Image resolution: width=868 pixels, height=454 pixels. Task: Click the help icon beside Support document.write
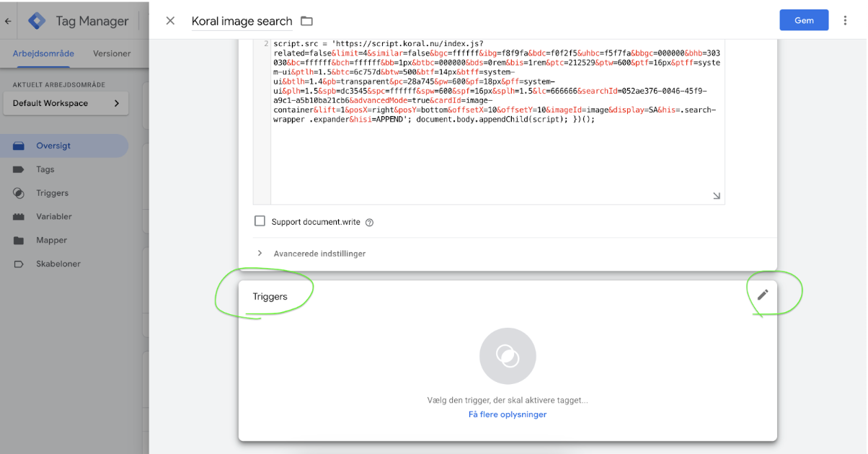370,223
